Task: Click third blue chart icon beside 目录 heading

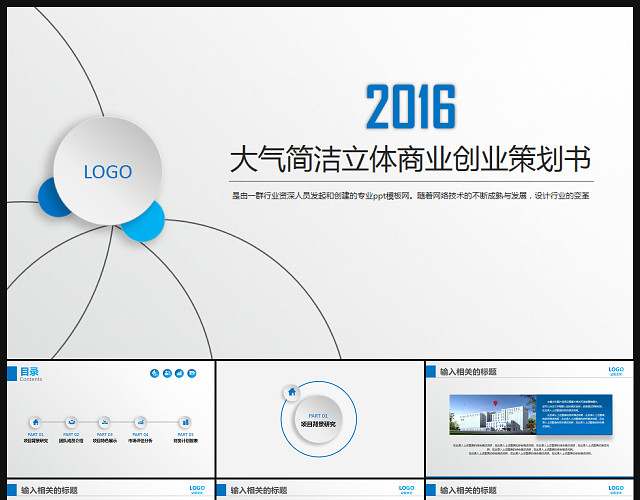Action: [179, 373]
